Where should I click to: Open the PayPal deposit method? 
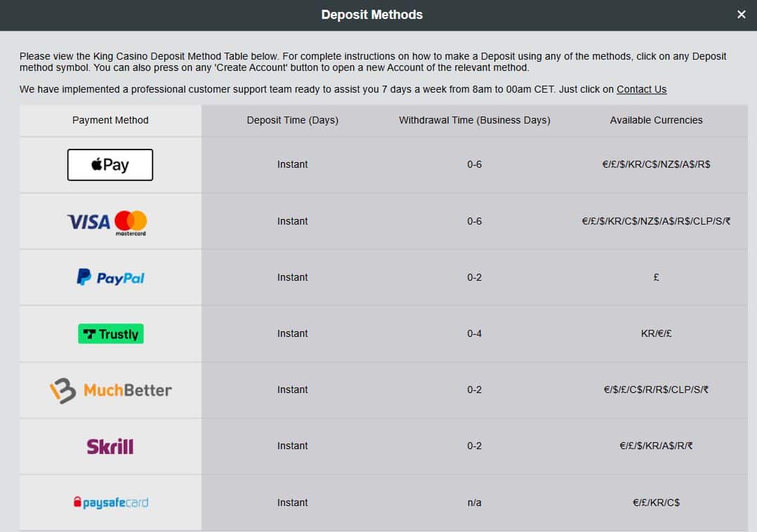tap(110, 277)
